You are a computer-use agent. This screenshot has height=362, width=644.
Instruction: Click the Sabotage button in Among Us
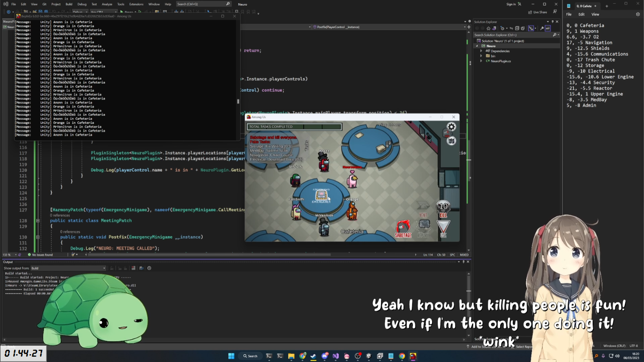click(403, 229)
